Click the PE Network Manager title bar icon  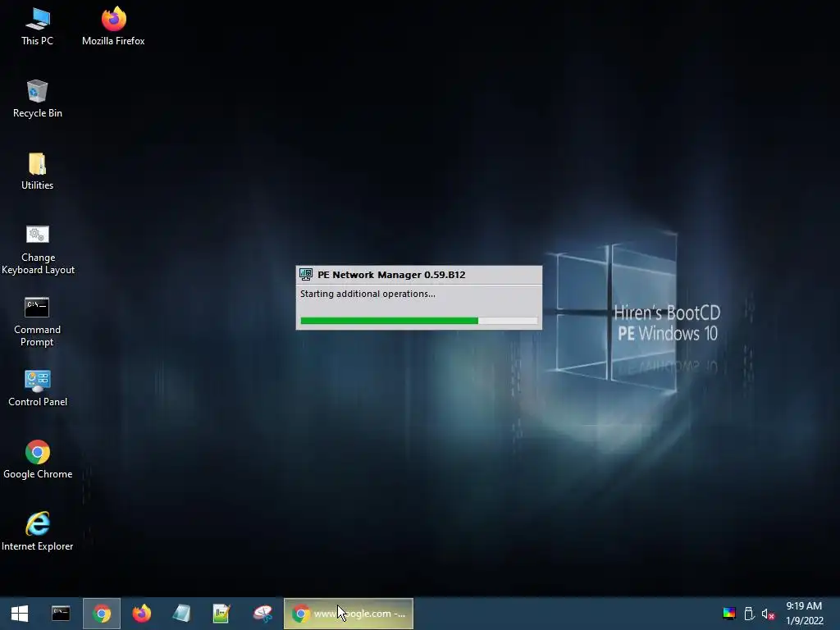[306, 275]
